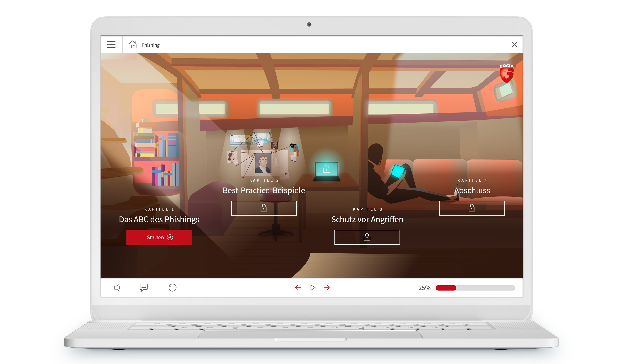Click the 25% progress bar

pos(475,288)
